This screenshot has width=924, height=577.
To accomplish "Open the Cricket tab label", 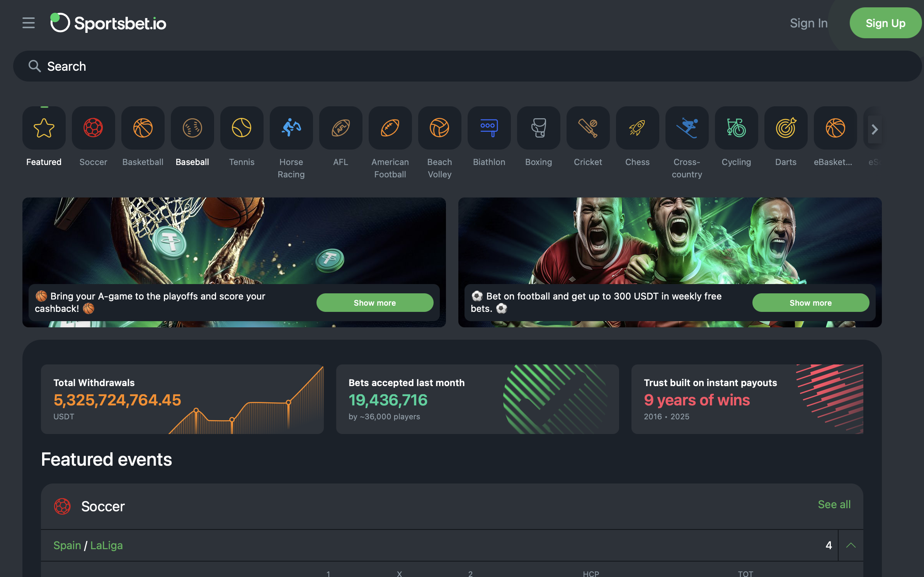I will (x=588, y=162).
